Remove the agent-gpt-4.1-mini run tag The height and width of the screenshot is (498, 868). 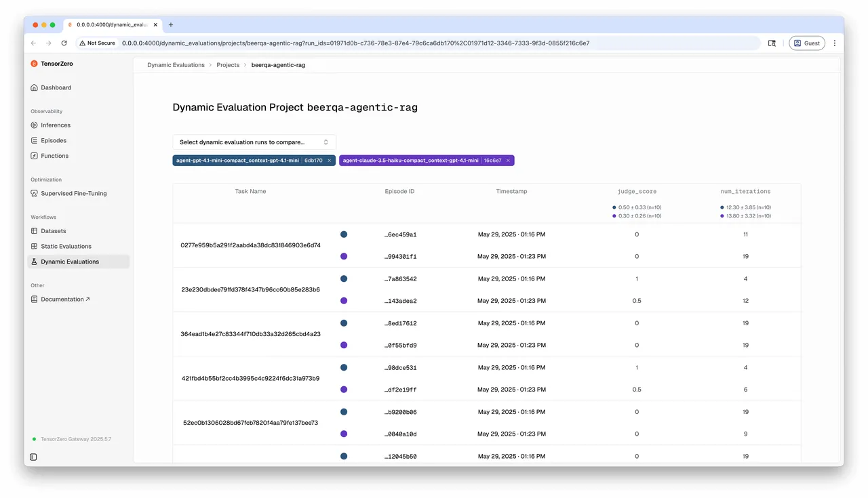point(329,161)
